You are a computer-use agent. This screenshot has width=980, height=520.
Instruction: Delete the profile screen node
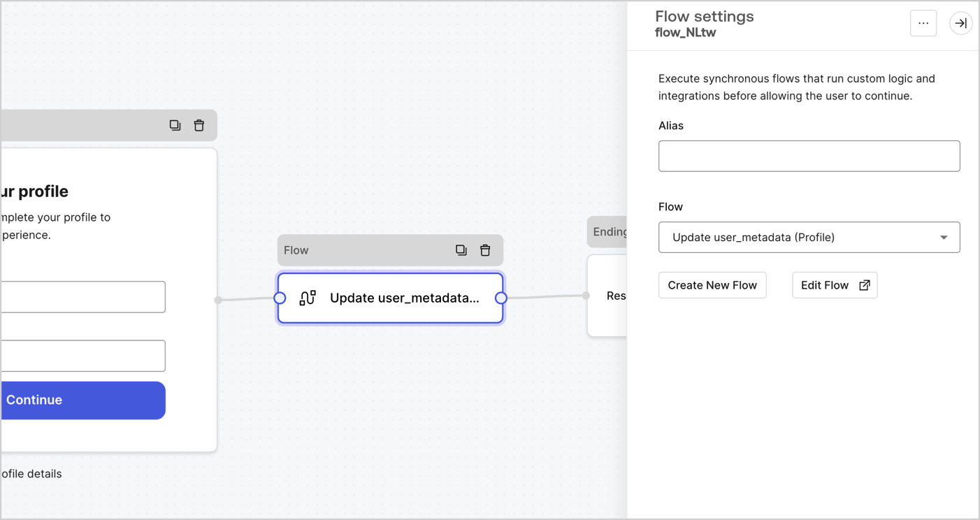(199, 124)
